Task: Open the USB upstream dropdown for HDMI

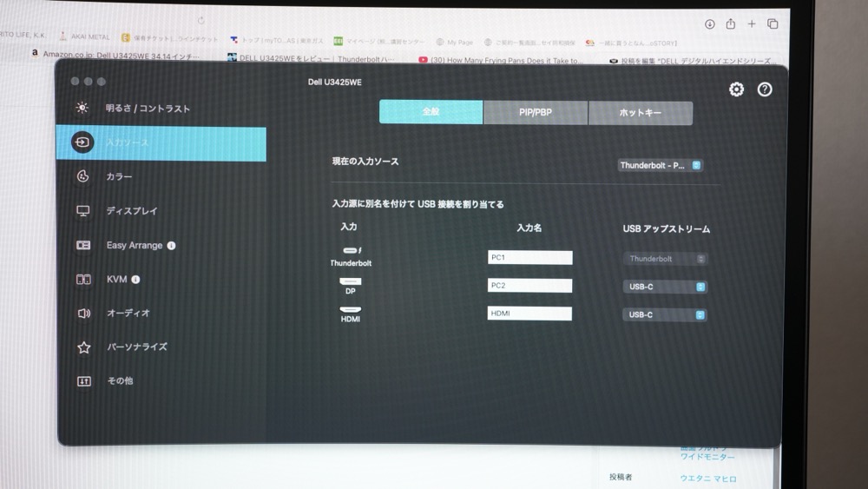Action: pyautogui.click(x=665, y=315)
